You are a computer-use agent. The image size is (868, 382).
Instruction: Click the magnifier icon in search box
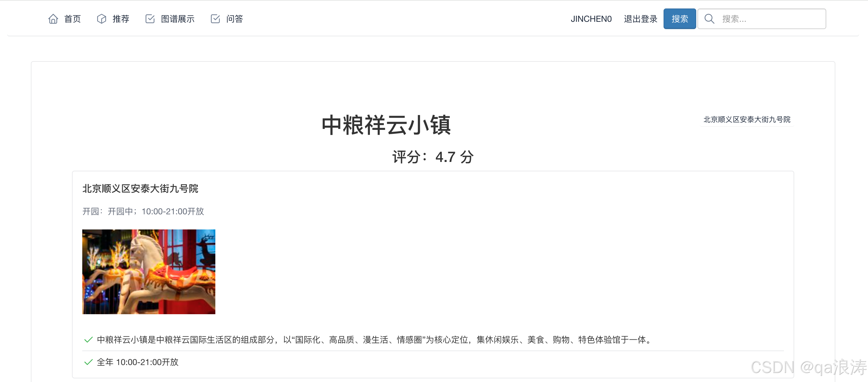coord(709,19)
